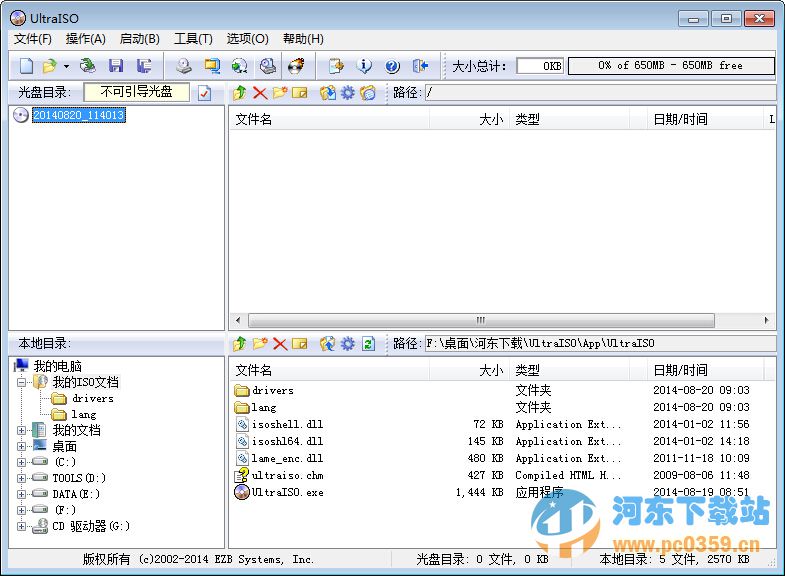Select disc tree node 20140820_114013
Image resolution: width=785 pixels, height=576 pixels.
pyautogui.click(x=79, y=115)
